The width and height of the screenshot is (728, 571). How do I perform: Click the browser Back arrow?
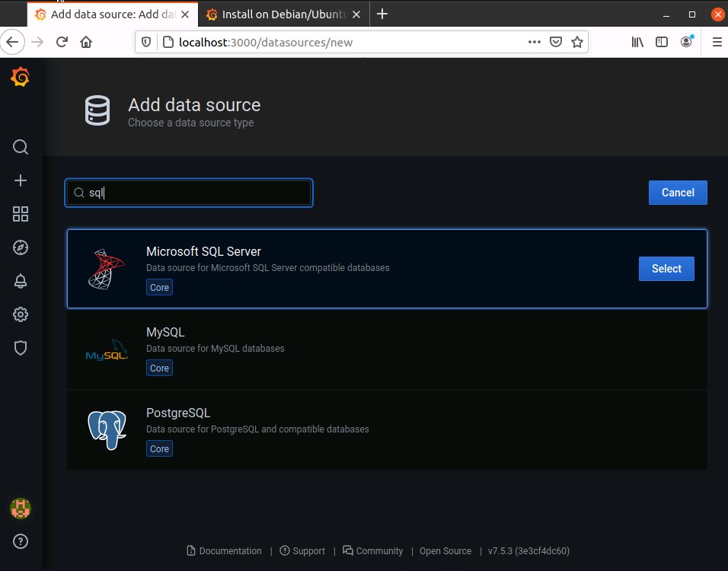pyautogui.click(x=12, y=42)
